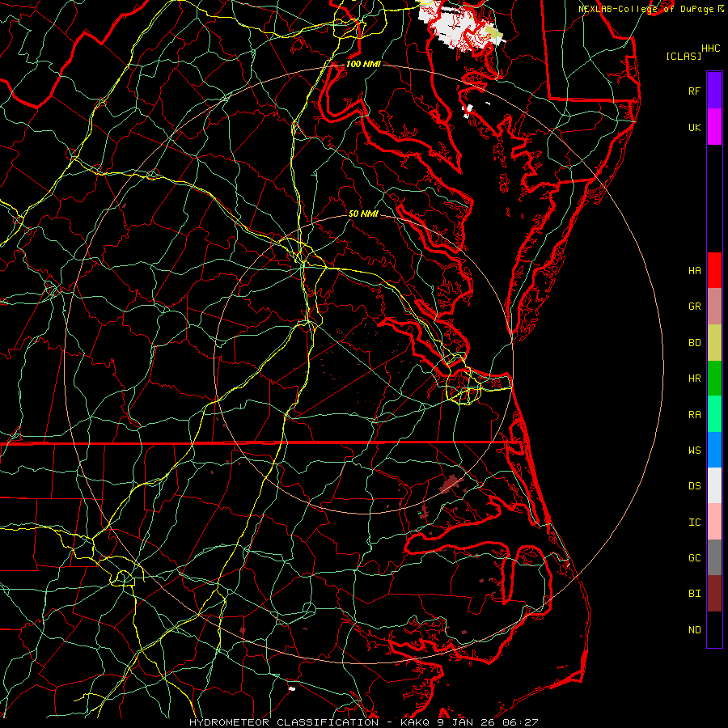Image resolution: width=728 pixels, height=728 pixels.
Task: Click the "HHC" product code text
Action: pos(710,49)
